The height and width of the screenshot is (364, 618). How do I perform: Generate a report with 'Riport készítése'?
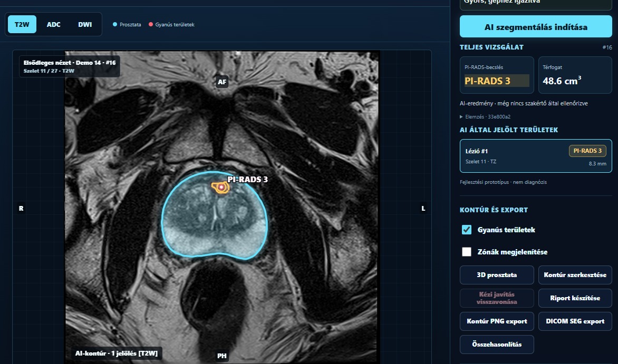(575, 298)
